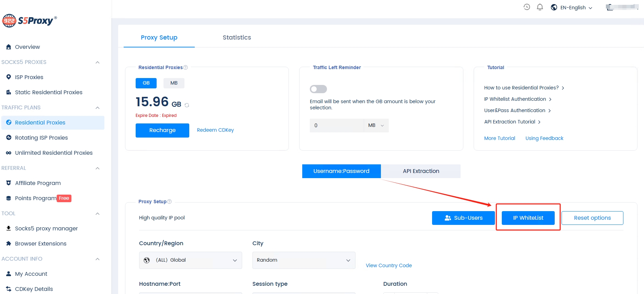644x294 pixels.
Task: Switch to the Statistics tab
Action: pyautogui.click(x=237, y=37)
